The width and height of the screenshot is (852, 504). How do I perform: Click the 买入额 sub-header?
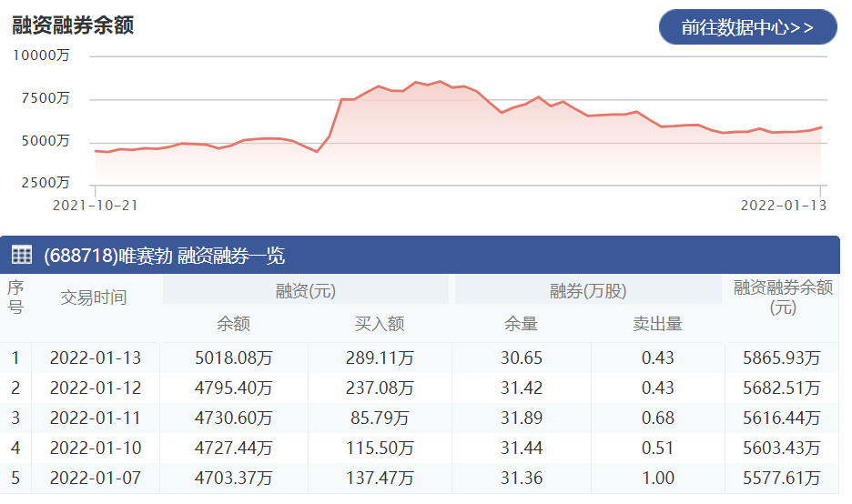pyautogui.click(x=380, y=324)
